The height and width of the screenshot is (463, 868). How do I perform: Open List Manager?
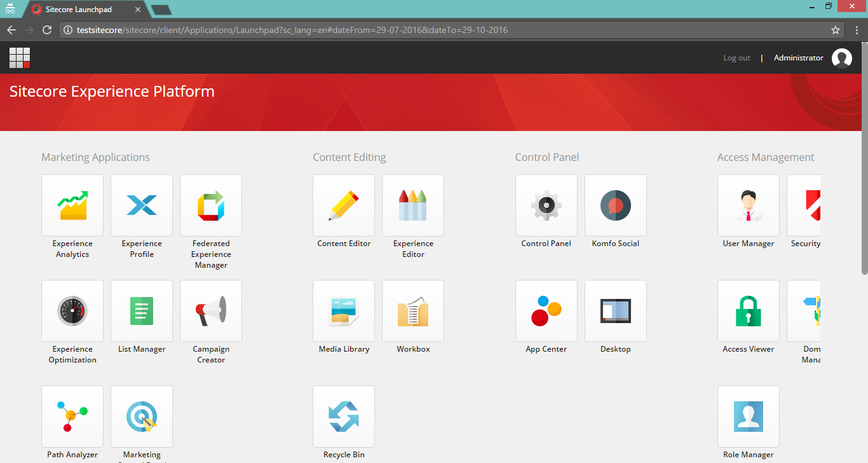pyautogui.click(x=142, y=311)
